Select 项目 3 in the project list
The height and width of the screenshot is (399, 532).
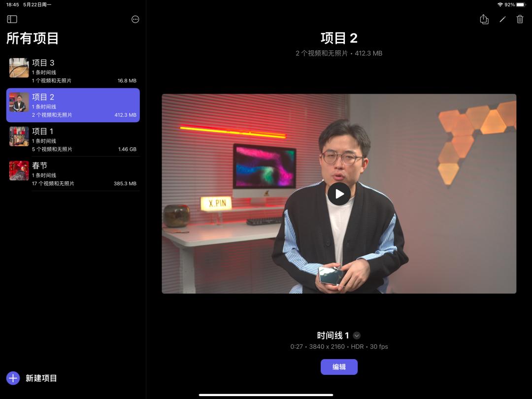click(73, 71)
